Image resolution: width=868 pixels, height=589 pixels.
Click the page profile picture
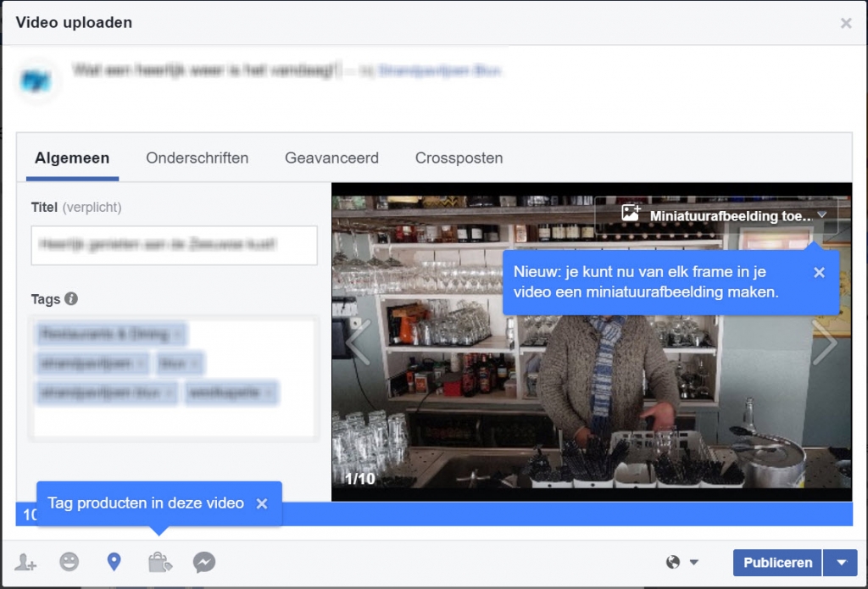click(x=36, y=81)
